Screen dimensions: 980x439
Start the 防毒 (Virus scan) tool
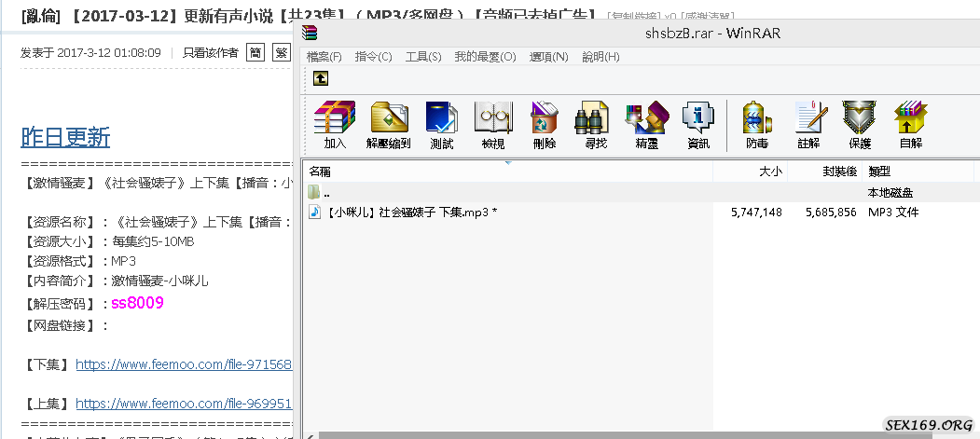click(x=757, y=125)
